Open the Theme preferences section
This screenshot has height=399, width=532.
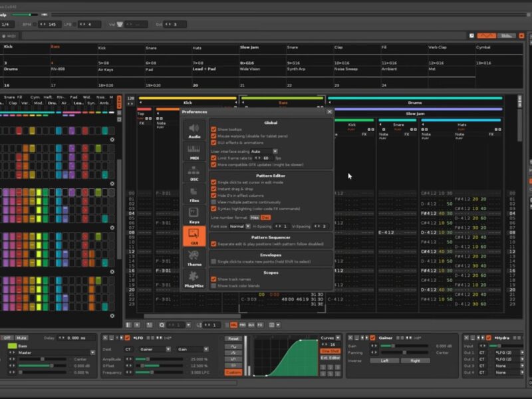(194, 258)
